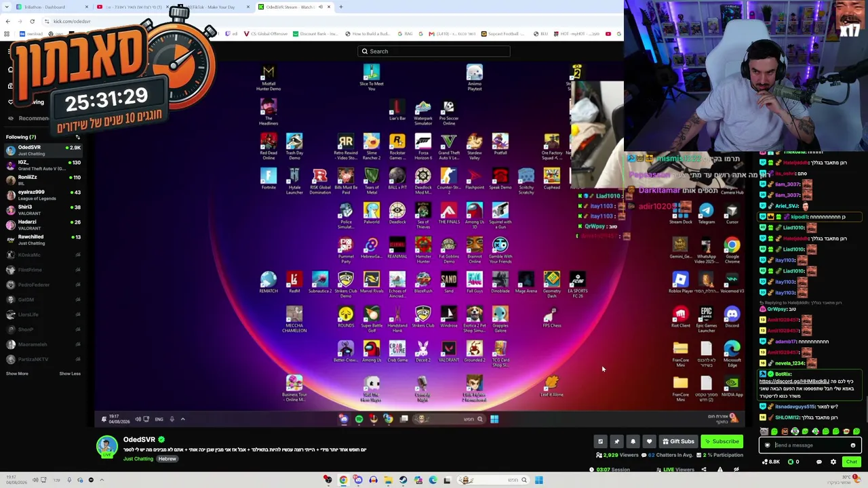Image resolution: width=868 pixels, height=488 pixels.
Task: Open the emote picker in message box
Action: pyautogui.click(x=852, y=445)
